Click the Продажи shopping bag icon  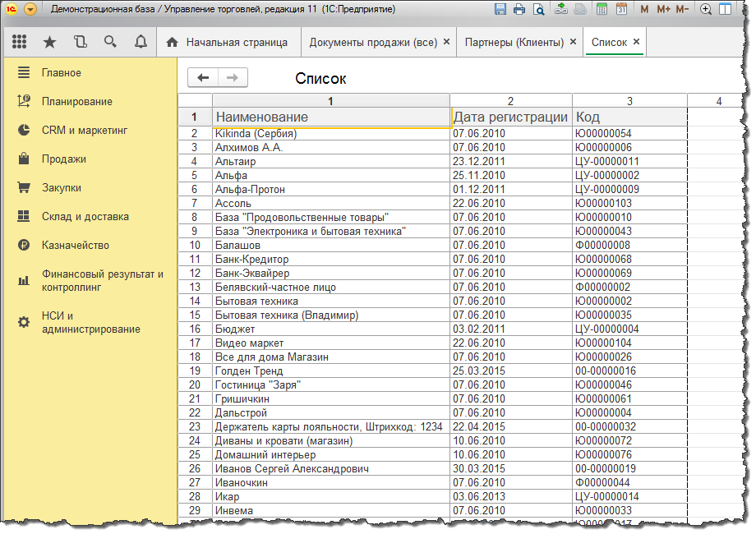(24, 159)
